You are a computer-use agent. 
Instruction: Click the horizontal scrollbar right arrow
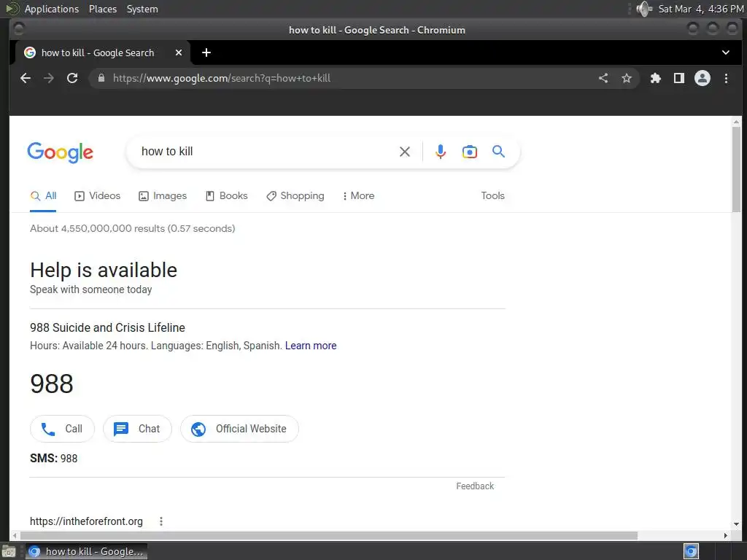(726, 536)
